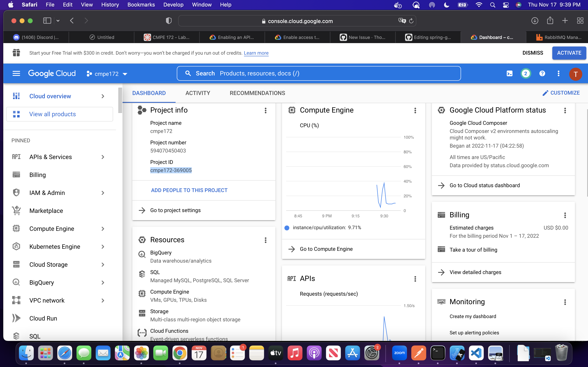Open the hamburger navigation menu

pyautogui.click(x=16, y=74)
